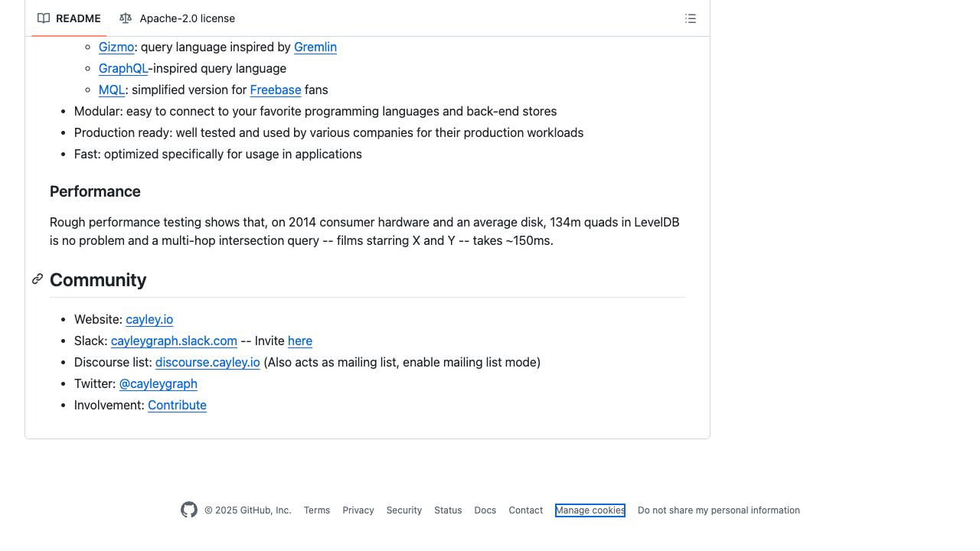The width and height of the screenshot is (980, 551).
Task: Open the @cayleygraph Twitter link
Action: (158, 384)
